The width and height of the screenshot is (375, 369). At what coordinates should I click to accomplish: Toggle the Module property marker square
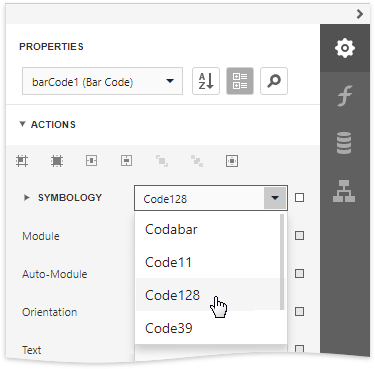(299, 236)
